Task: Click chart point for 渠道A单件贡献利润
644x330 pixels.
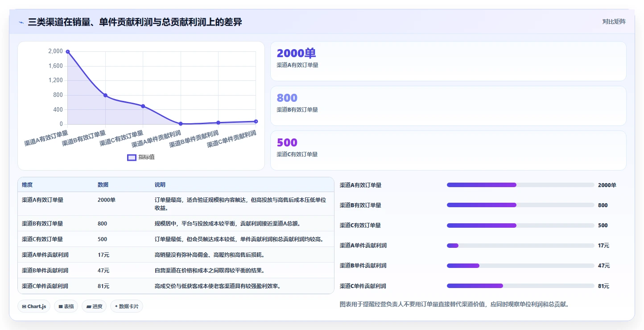Action: (x=181, y=124)
